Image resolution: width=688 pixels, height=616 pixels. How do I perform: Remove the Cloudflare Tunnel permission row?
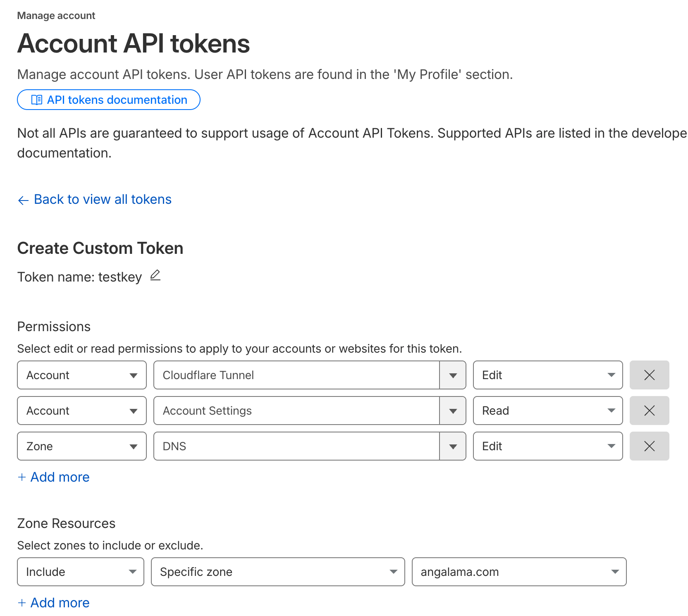(649, 375)
